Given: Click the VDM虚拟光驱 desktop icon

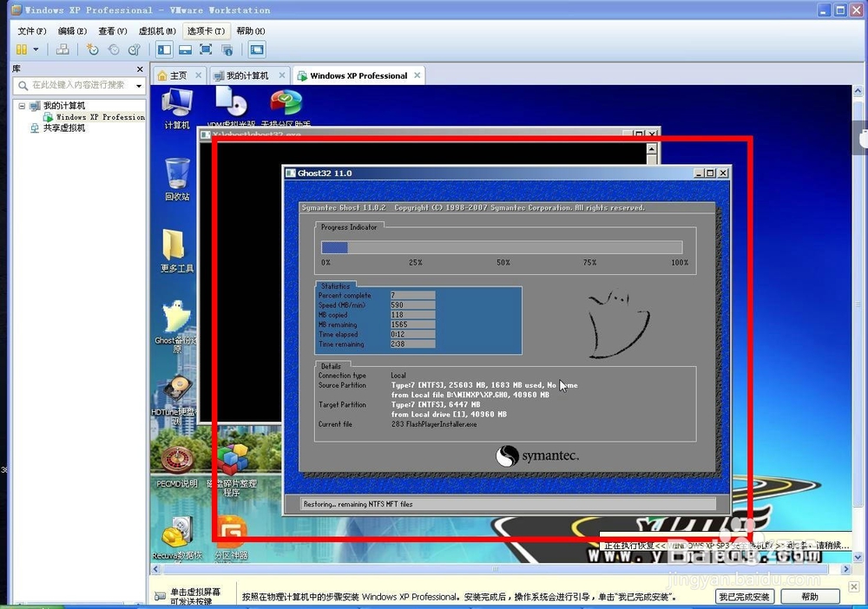Looking at the screenshot, I should coord(232,106).
